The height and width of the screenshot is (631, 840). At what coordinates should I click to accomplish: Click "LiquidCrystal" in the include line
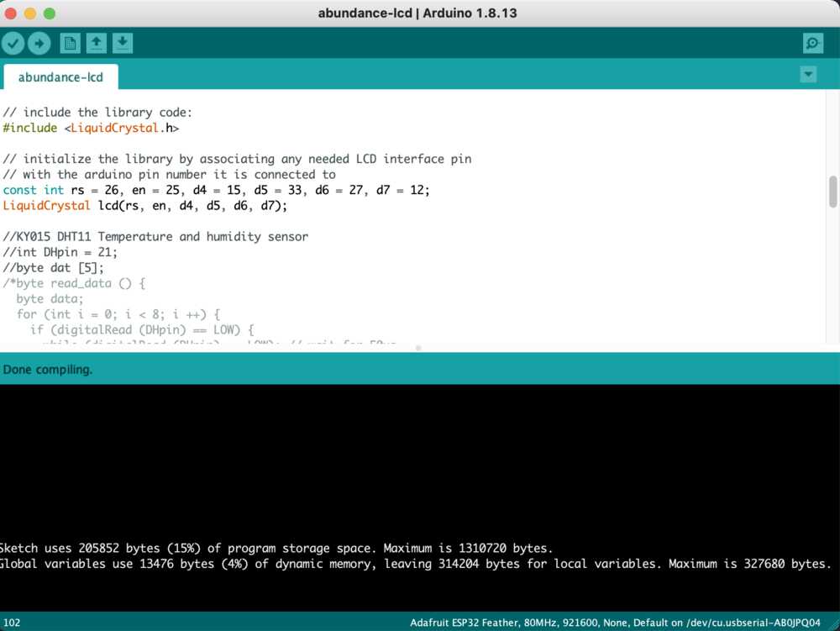(x=114, y=128)
